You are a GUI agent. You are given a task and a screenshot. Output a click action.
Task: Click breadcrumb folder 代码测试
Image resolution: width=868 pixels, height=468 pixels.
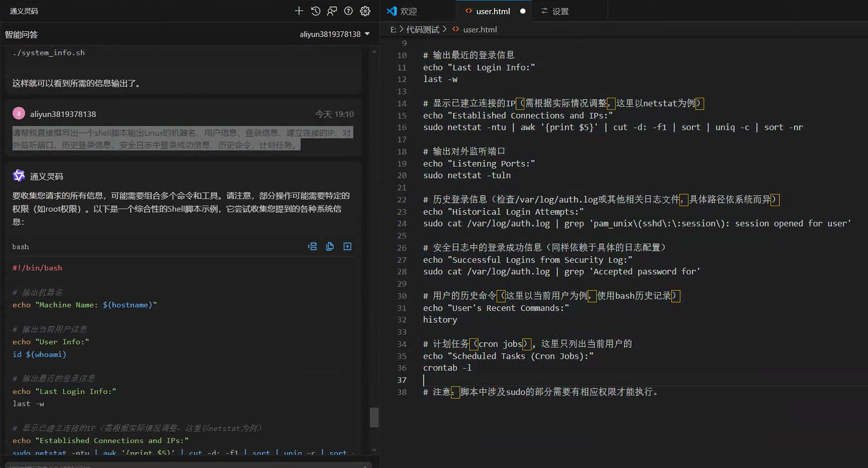tap(422, 30)
